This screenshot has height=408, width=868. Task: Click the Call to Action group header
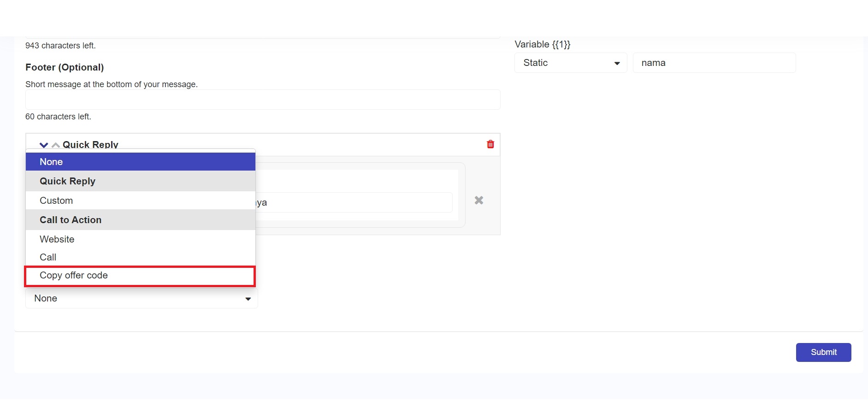click(x=141, y=220)
